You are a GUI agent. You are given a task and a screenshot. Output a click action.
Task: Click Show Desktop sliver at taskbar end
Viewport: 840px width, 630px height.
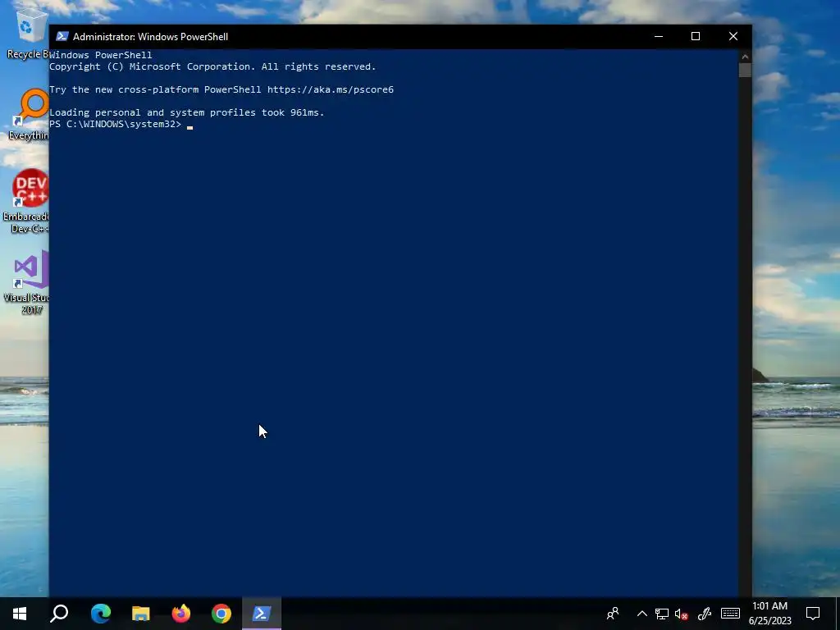(838, 614)
